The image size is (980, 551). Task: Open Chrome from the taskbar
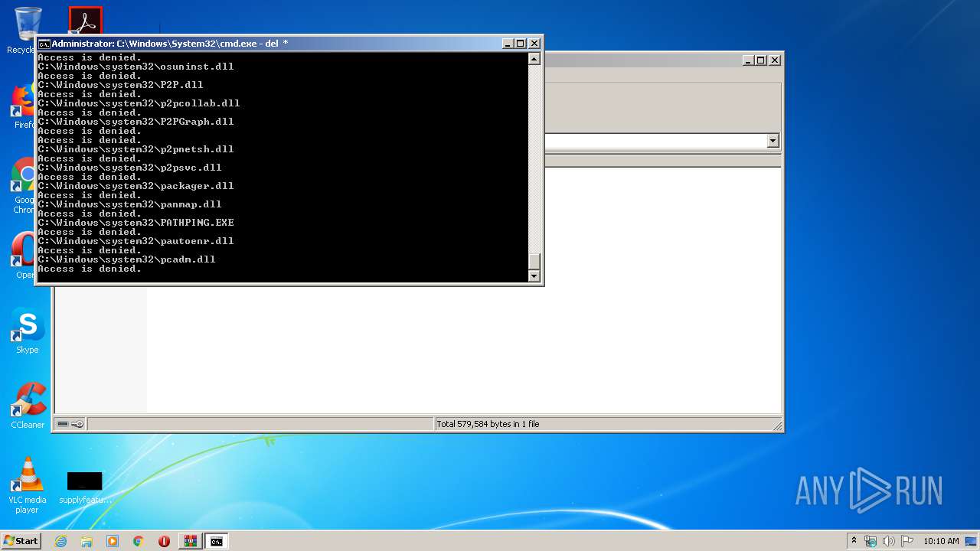click(x=139, y=541)
